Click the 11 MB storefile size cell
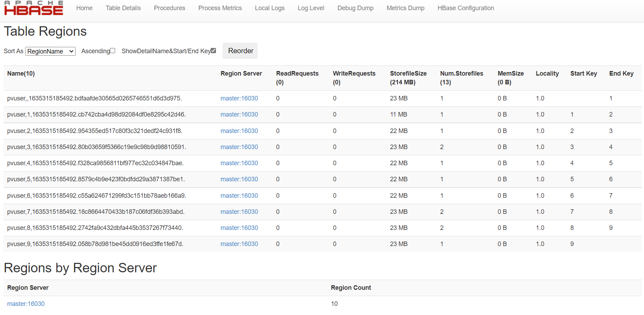 coord(399,114)
